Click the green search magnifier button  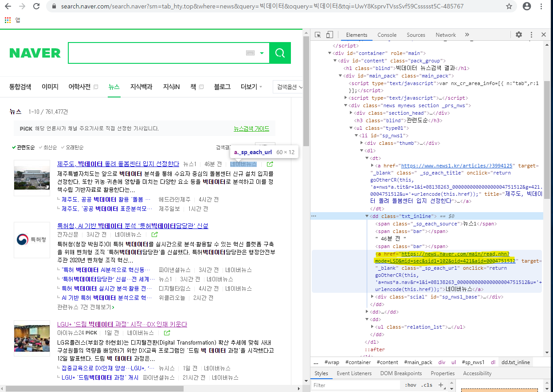coord(280,53)
